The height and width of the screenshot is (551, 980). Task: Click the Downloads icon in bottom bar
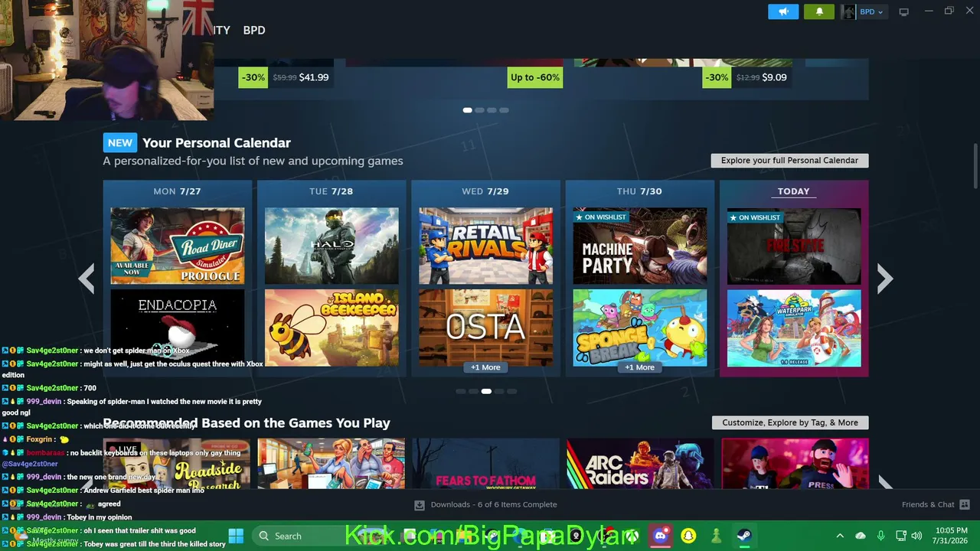pyautogui.click(x=420, y=504)
